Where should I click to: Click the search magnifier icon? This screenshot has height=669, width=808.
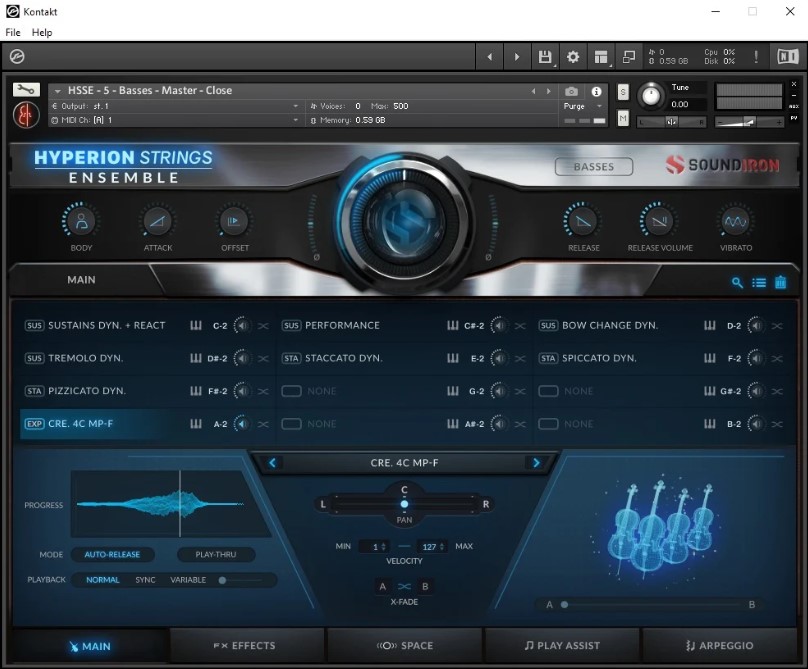point(737,282)
